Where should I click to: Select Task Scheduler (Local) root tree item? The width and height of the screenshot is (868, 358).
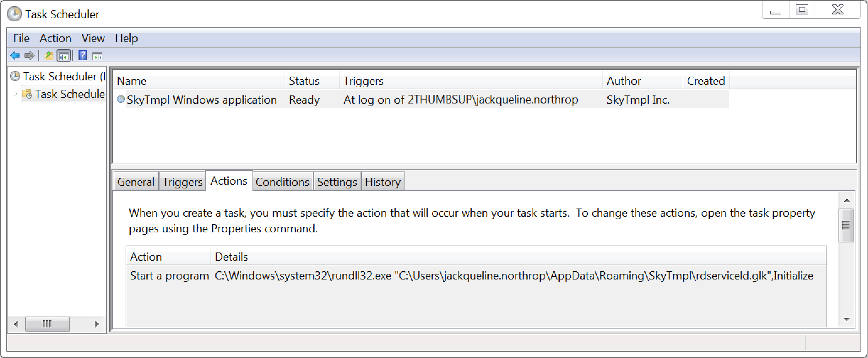point(64,77)
